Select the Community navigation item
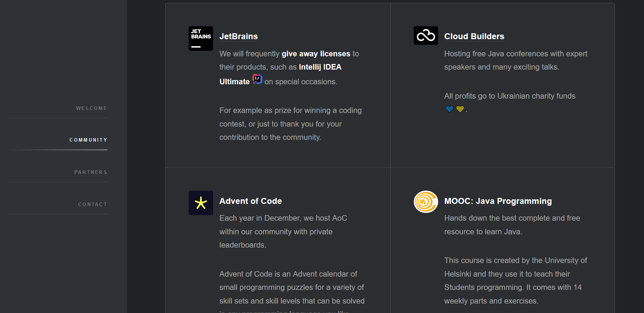The image size is (644, 313). pyautogui.click(x=88, y=140)
